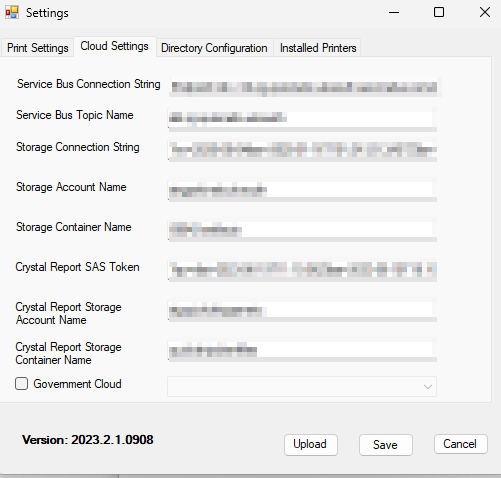Select the Cloud Settings tab

(x=115, y=46)
